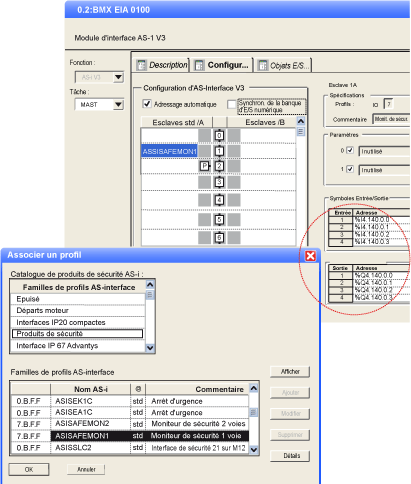Select the slave address 3 icon
Image resolution: width=411 pixels, height=484 pixels.
[x=219, y=182]
